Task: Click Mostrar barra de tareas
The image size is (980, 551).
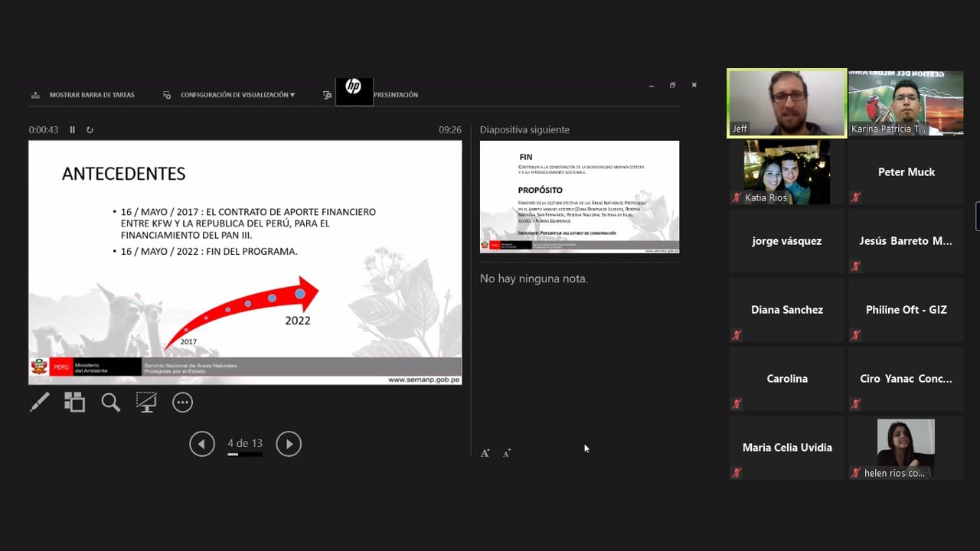Action: pyautogui.click(x=83, y=95)
